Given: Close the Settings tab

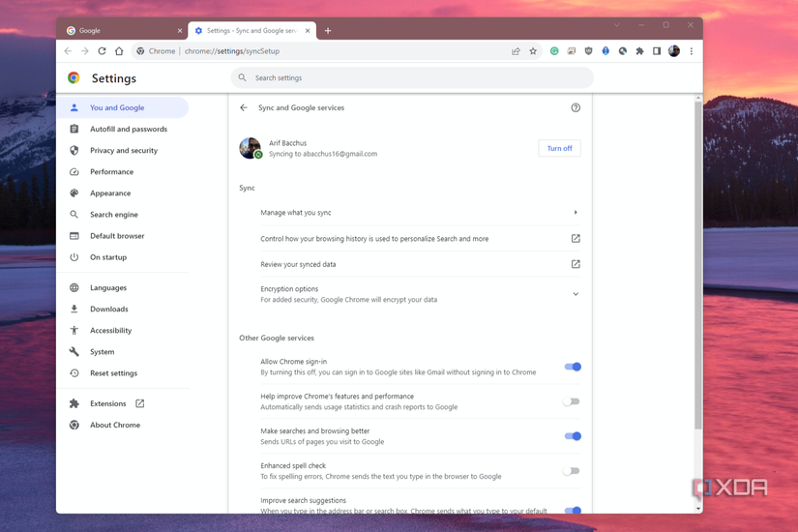Looking at the screenshot, I should click(x=308, y=31).
